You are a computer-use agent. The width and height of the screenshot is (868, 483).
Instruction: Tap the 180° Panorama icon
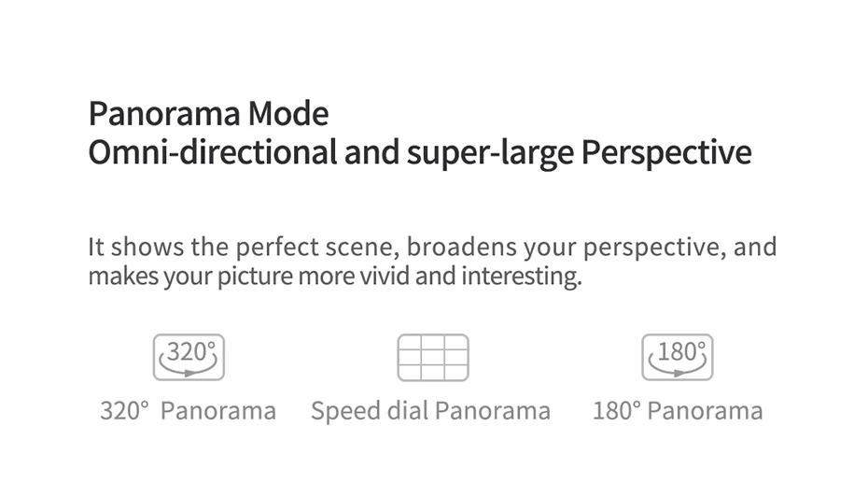[677, 357]
